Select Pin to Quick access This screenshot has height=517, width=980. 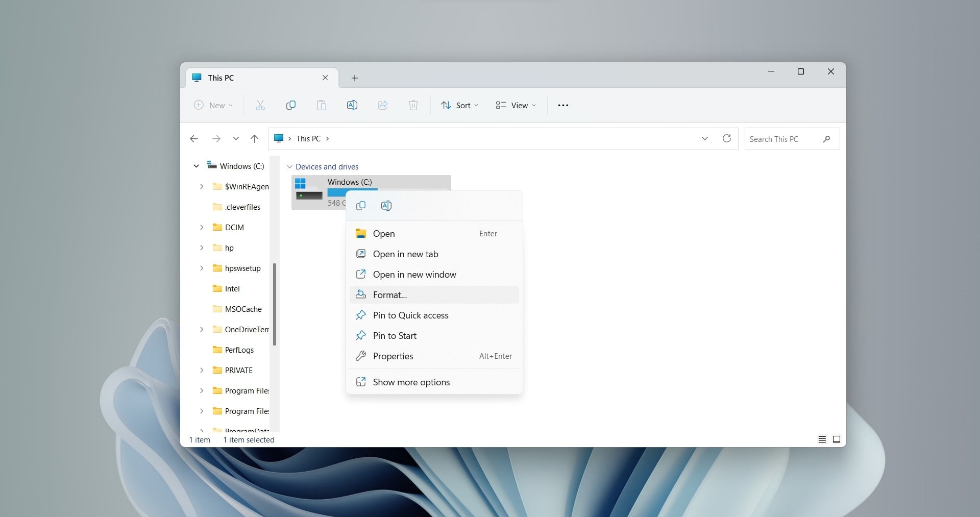[x=410, y=315]
